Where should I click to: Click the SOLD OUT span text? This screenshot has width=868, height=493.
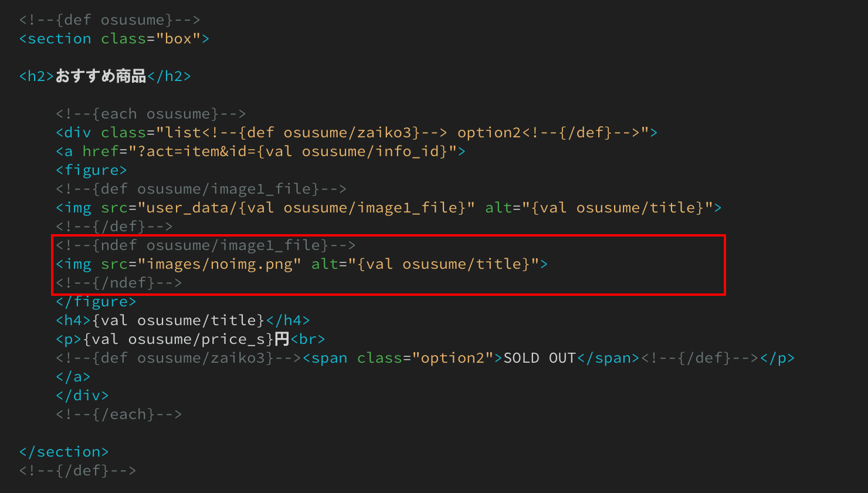[x=540, y=358]
